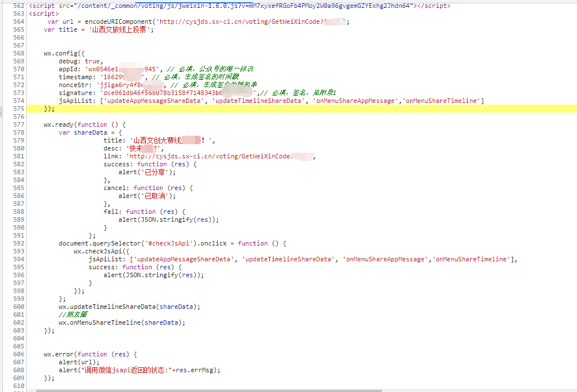Click 'wx.checkJsApi({' on line 593
The width and height of the screenshot is (577, 392).
click(102, 251)
